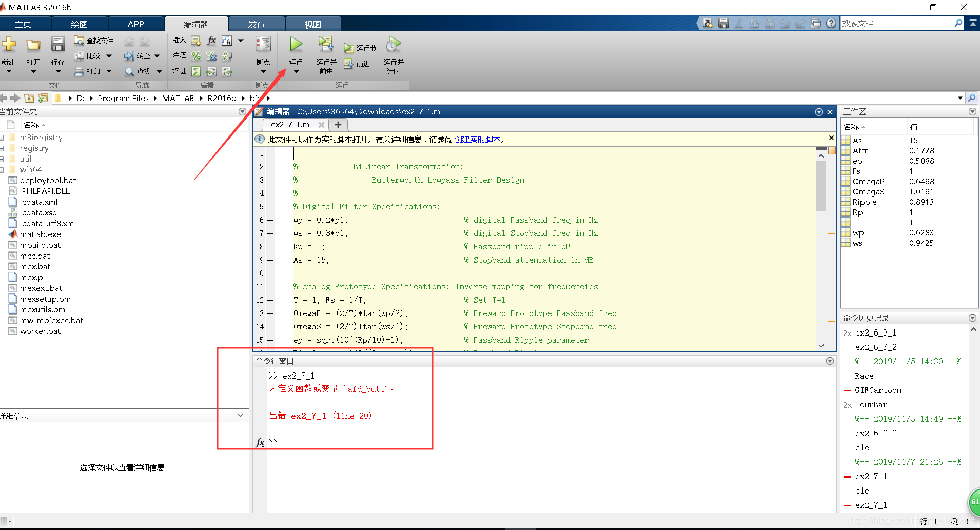
Task: Open the Go To (转至) dropdown arrow
Action: tap(157, 56)
